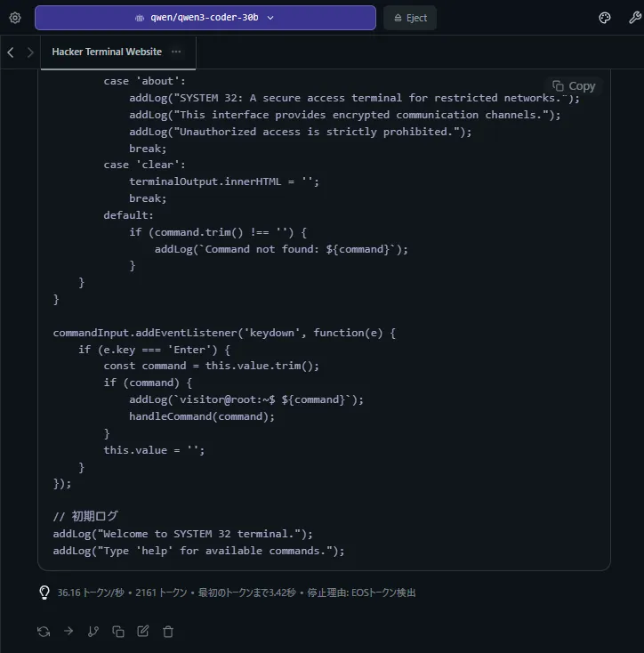Copy the message with the duplicate icon
This screenshot has width=644, height=653.
coord(118,632)
